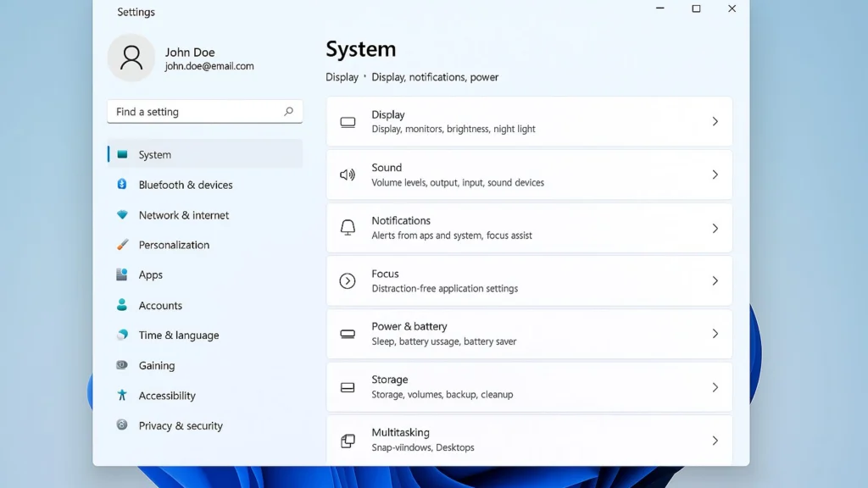The height and width of the screenshot is (488, 868).
Task: Click the Display breadcrumb link
Action: 342,77
